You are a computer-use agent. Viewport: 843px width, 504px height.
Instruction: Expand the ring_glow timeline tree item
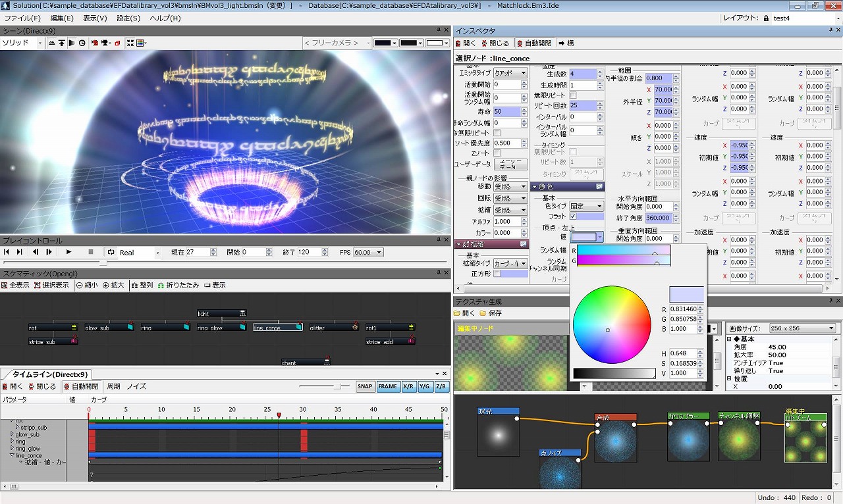click(12, 449)
